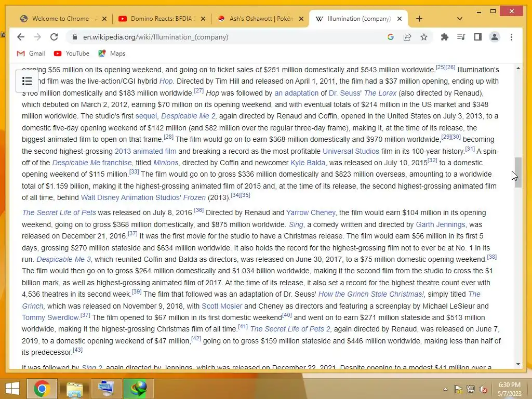Toggle the side panel icon
The image size is (532, 399).
478,37
